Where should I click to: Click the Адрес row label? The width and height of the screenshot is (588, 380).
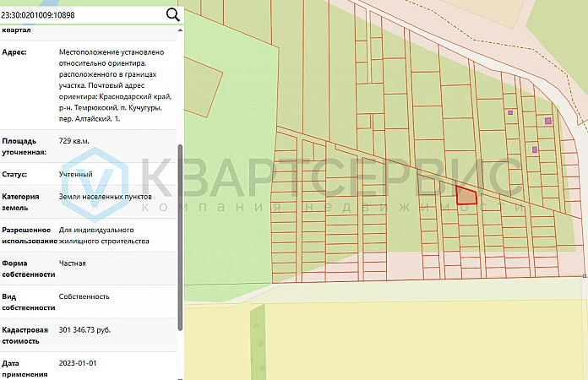(x=15, y=52)
